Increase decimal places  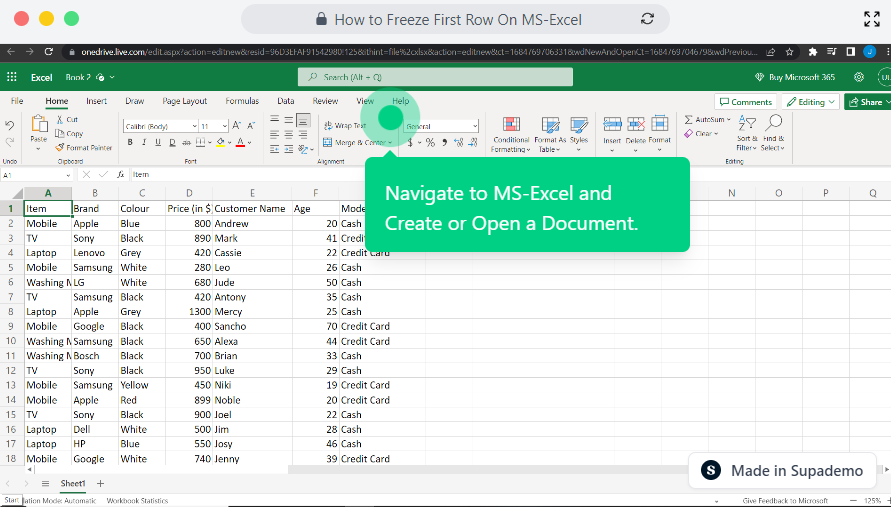459,143
